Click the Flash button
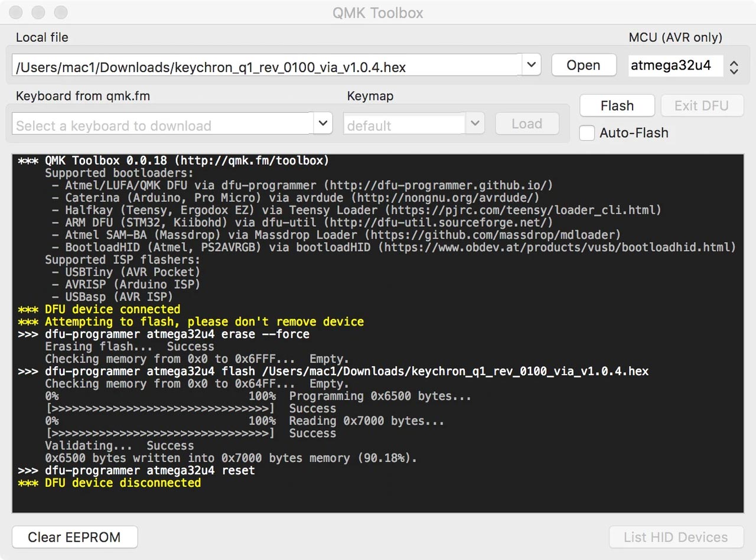 click(x=617, y=105)
